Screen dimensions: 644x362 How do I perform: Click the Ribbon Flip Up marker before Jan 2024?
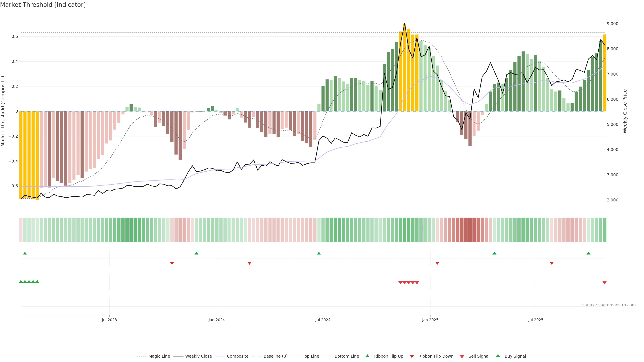click(196, 253)
